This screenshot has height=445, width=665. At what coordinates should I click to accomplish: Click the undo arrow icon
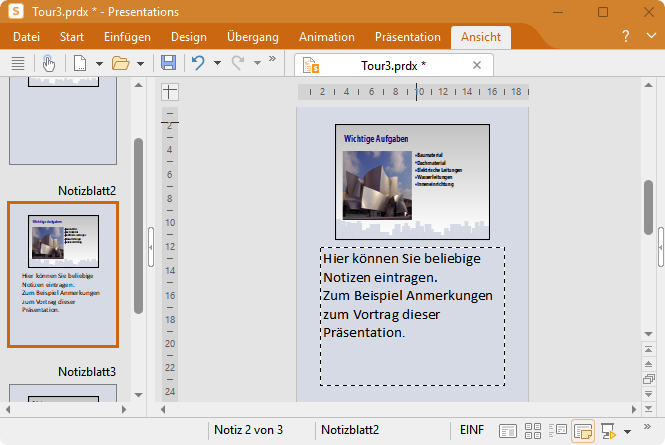[x=198, y=64]
